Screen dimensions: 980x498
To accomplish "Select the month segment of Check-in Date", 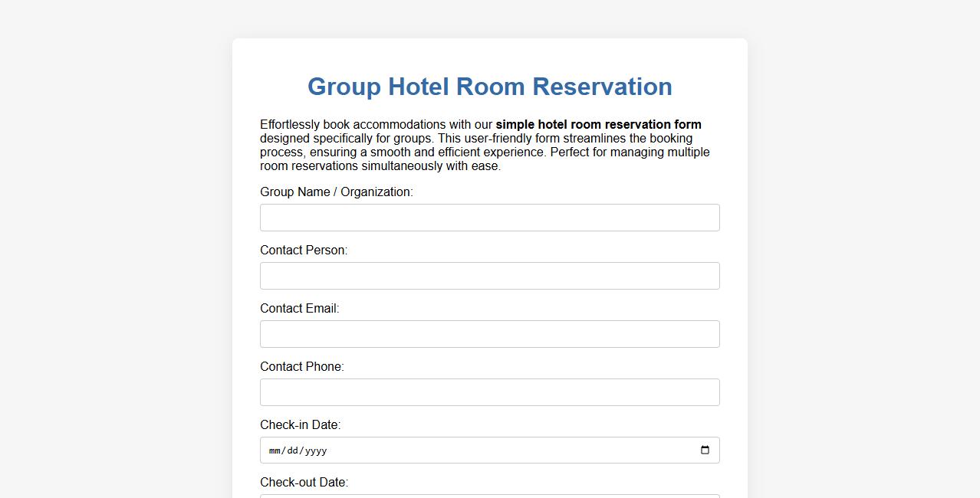I will pyautogui.click(x=273, y=450).
